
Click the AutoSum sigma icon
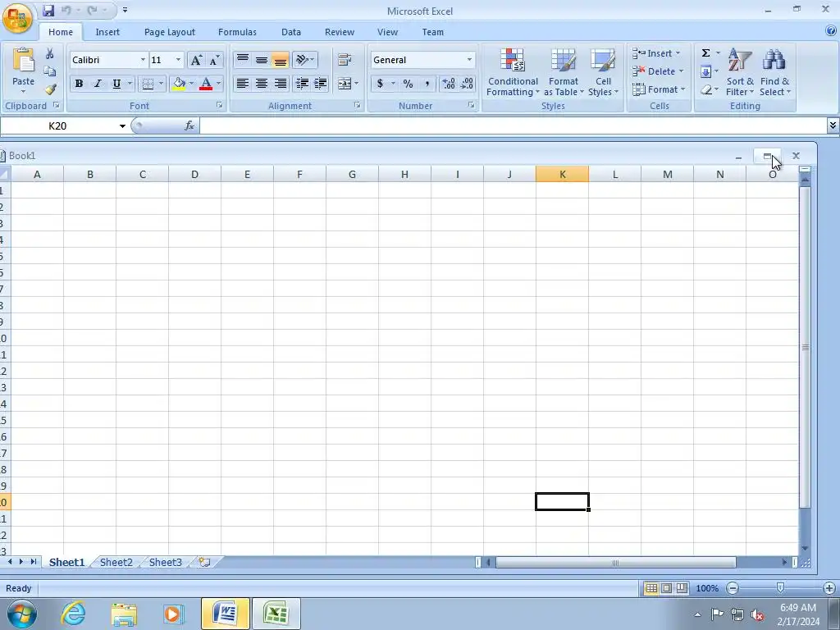pyautogui.click(x=706, y=53)
